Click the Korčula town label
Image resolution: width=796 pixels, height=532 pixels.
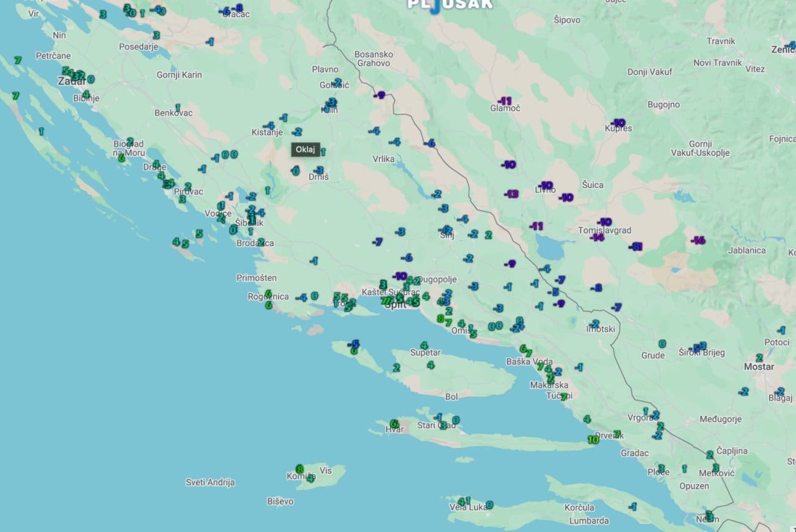(x=579, y=508)
